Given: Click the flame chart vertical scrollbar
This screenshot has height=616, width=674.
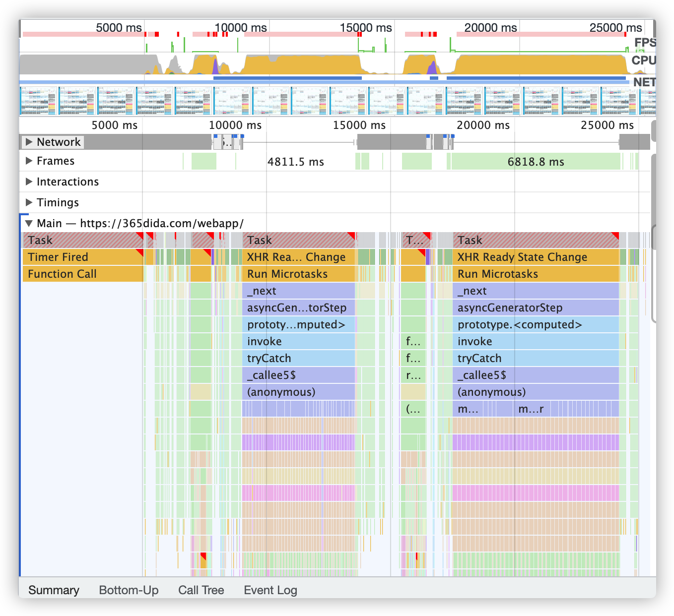Looking at the screenshot, I should point(654,238).
